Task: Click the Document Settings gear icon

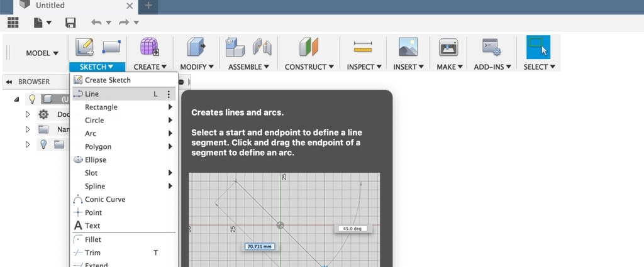Action: (43, 114)
